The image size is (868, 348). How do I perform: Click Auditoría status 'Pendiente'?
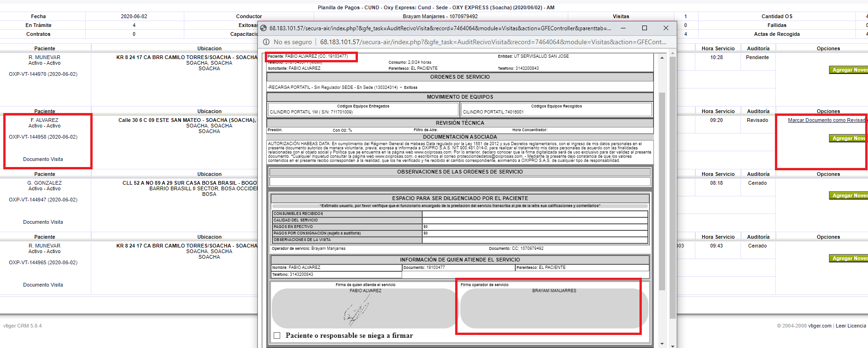click(758, 57)
